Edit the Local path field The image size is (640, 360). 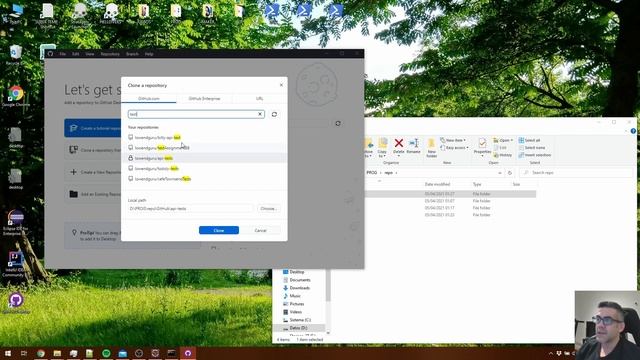[x=190, y=209]
